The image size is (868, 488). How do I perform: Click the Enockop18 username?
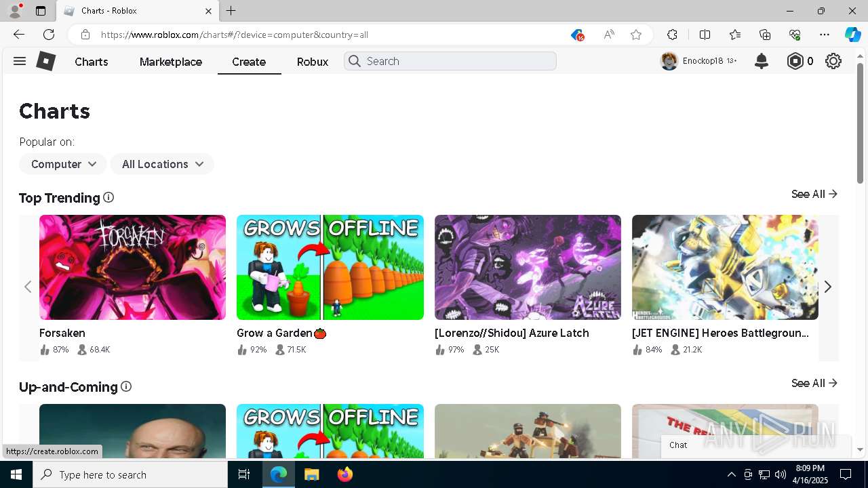(x=703, y=61)
